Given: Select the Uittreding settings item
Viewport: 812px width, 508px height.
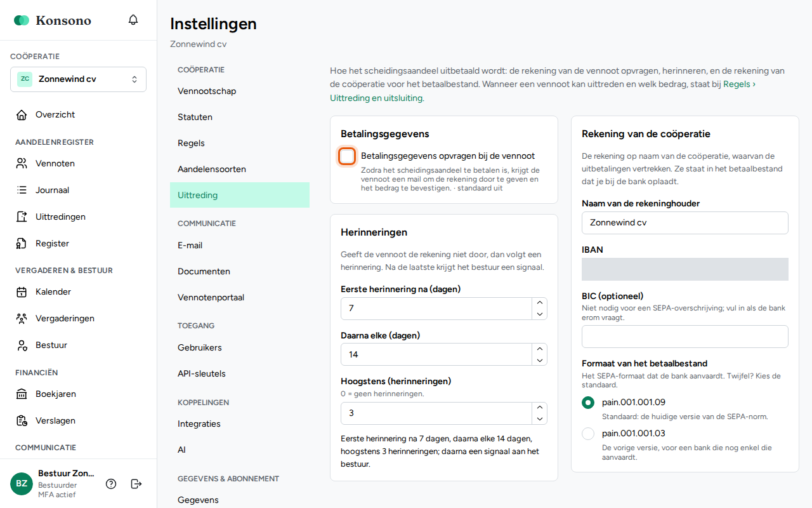Looking at the screenshot, I should click(240, 196).
